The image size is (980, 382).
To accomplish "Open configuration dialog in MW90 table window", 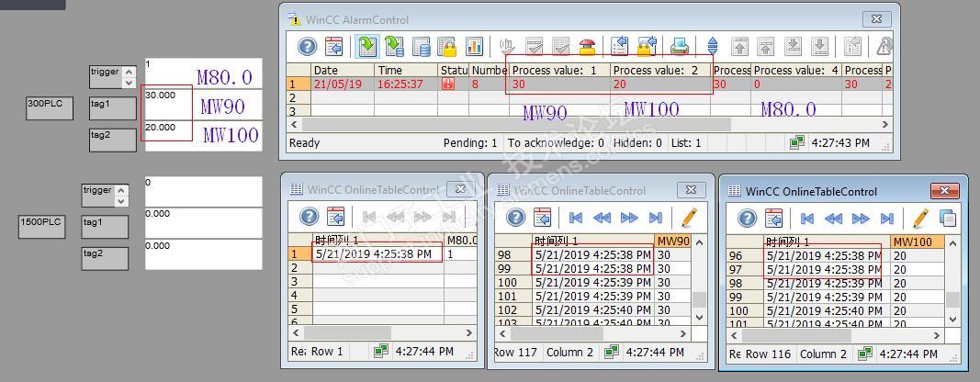I will pos(543,218).
